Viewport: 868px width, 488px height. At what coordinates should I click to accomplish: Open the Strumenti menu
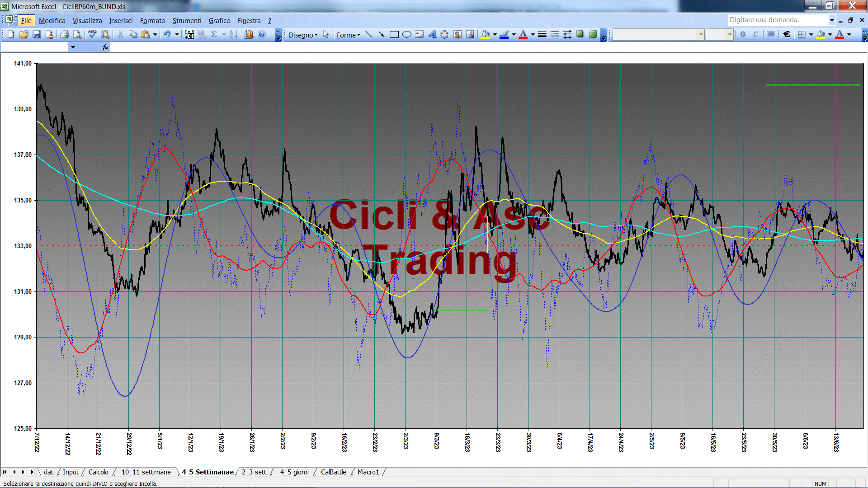tap(187, 20)
